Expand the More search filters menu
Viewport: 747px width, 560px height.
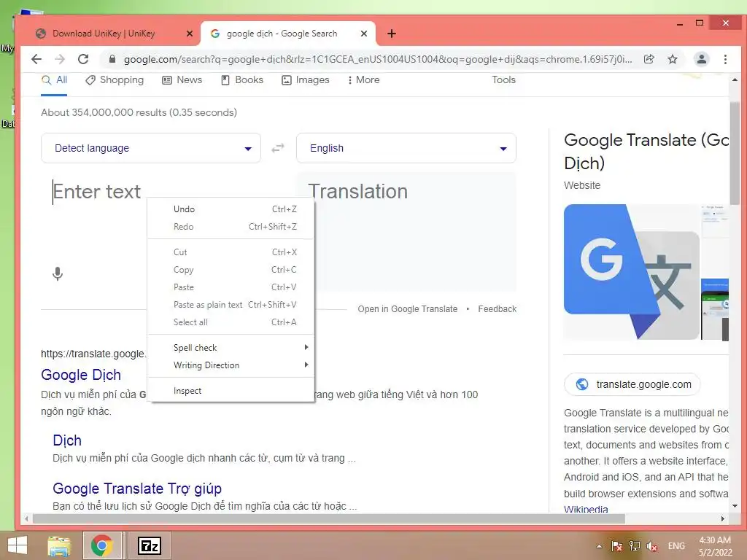[363, 80]
